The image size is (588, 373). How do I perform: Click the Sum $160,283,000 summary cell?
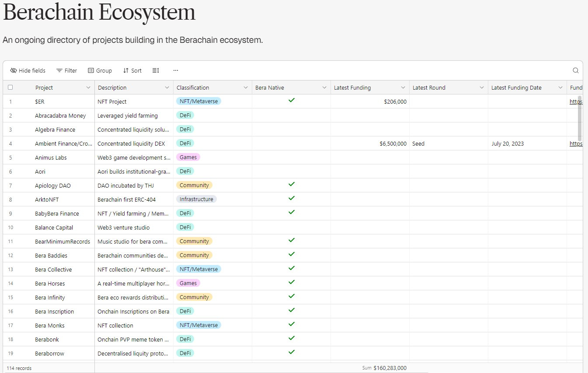coord(384,368)
